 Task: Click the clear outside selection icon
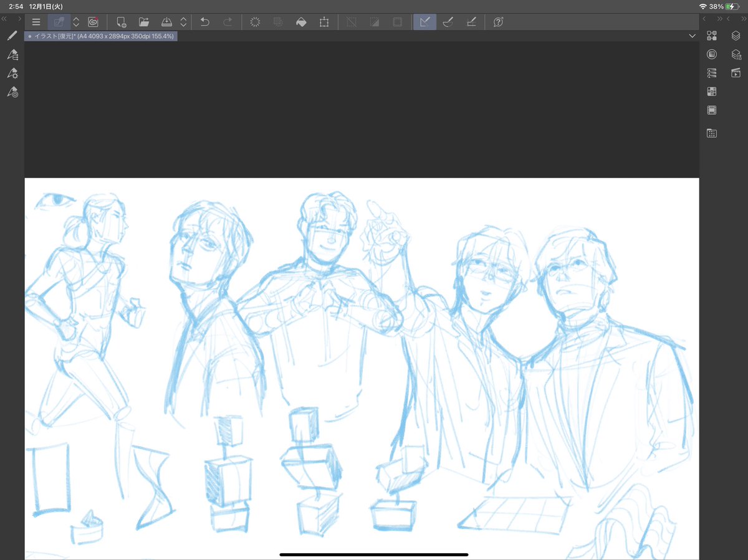278,22
